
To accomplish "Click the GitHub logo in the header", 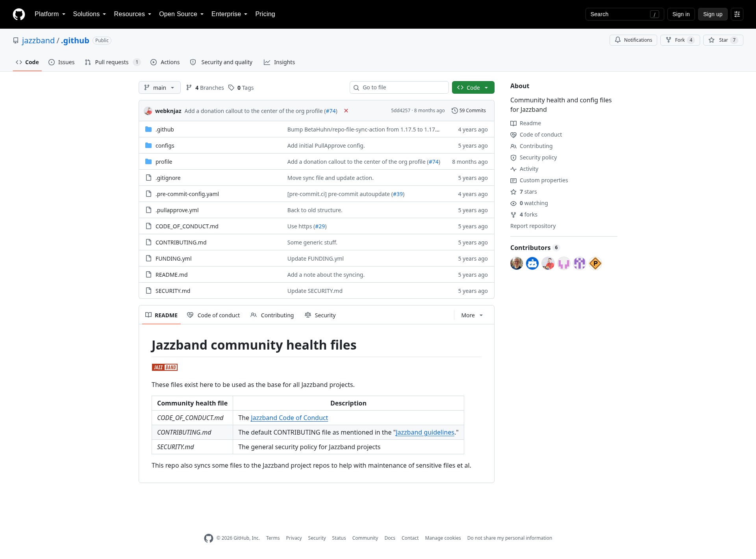I will (19, 14).
